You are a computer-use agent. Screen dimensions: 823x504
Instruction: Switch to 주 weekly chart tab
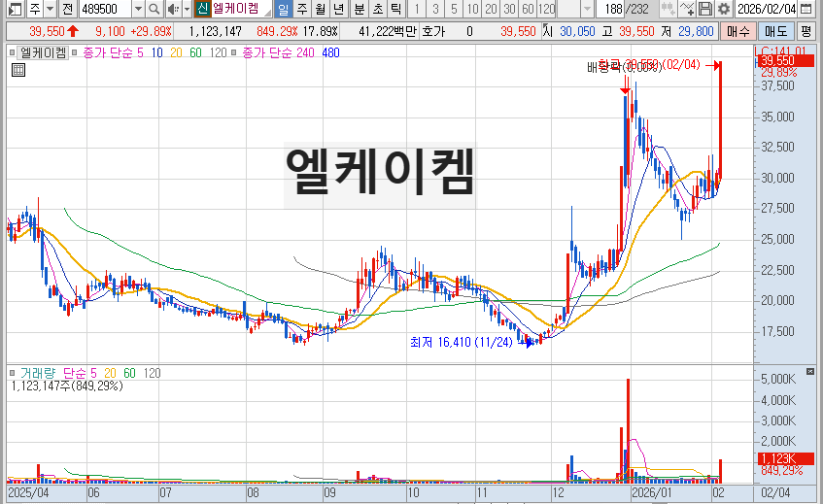tap(302, 9)
